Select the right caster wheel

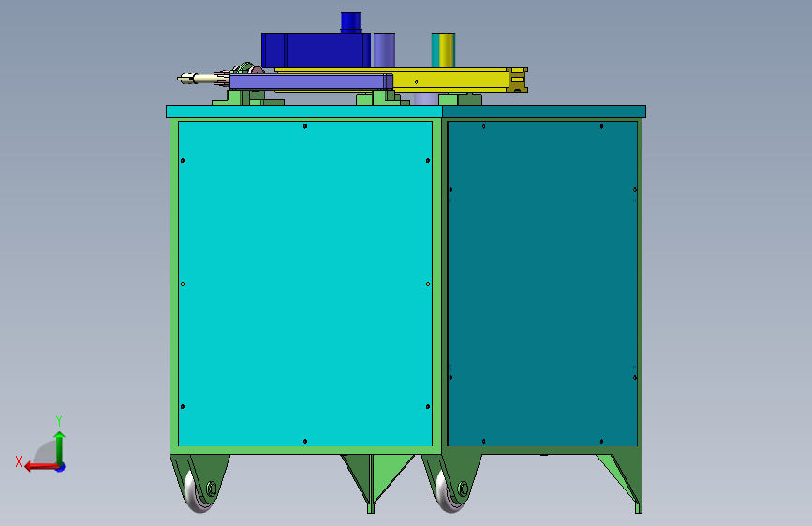coord(448,493)
